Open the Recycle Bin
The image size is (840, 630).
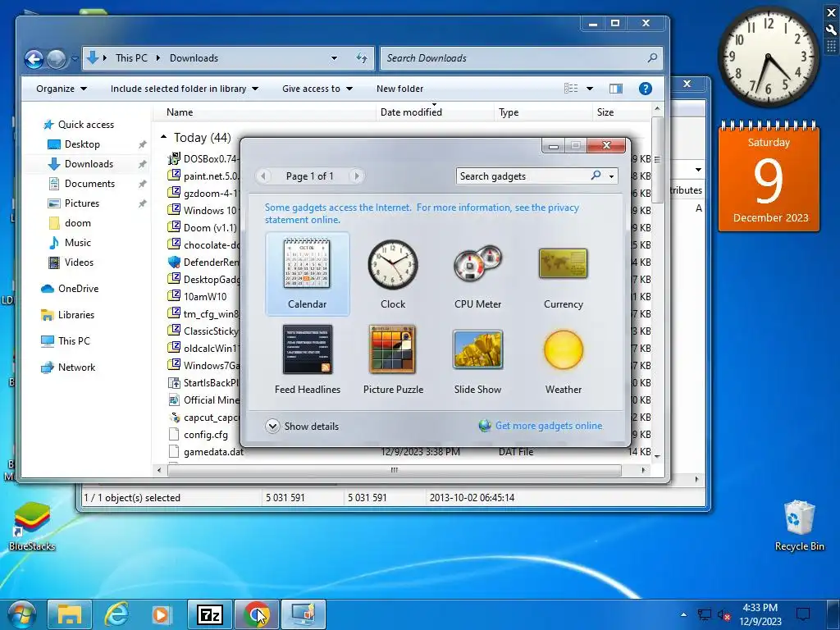(x=799, y=526)
